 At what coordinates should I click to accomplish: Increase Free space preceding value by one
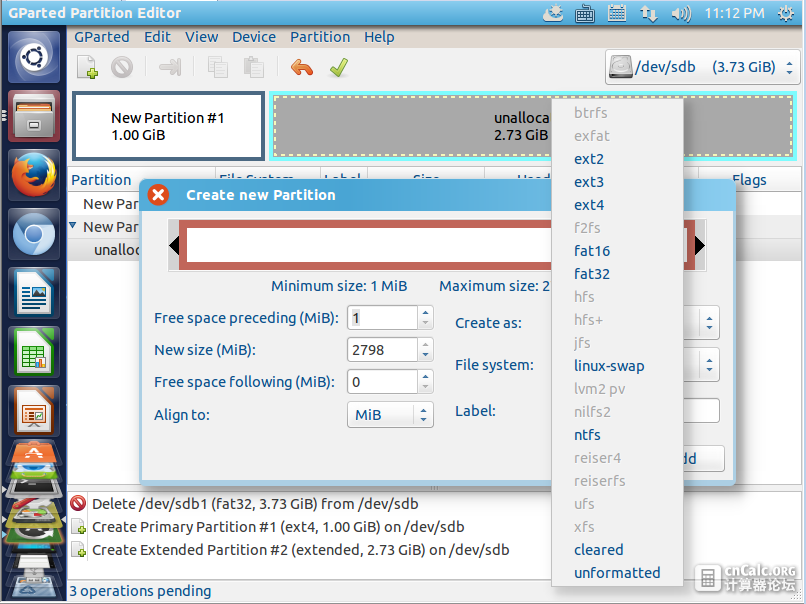click(x=425, y=312)
